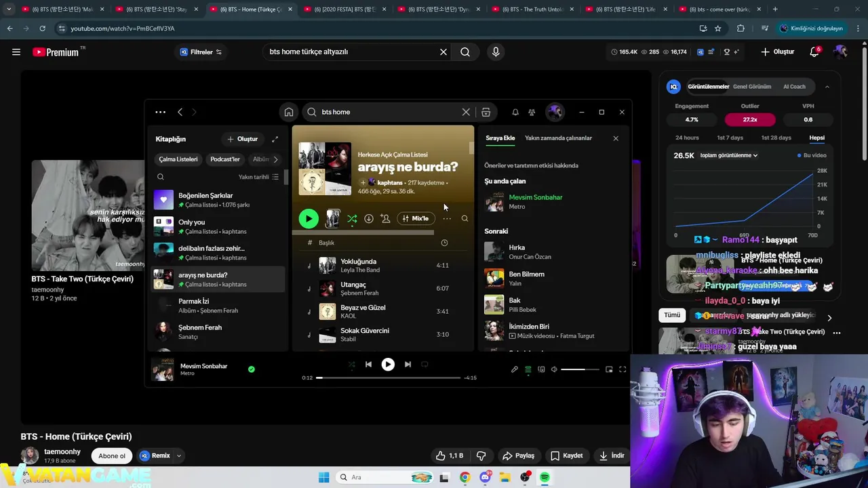Switch to the AI Coach tab
Viewport: 868px width, 488px height.
click(x=794, y=87)
